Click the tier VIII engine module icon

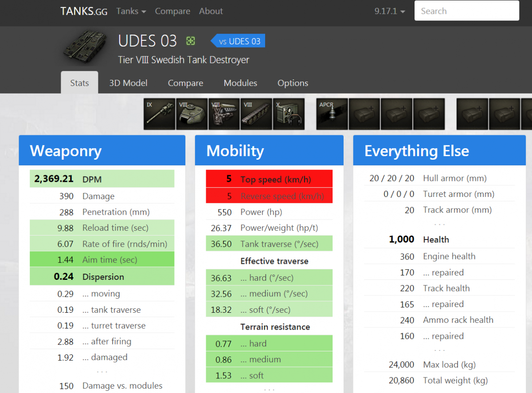click(224, 114)
